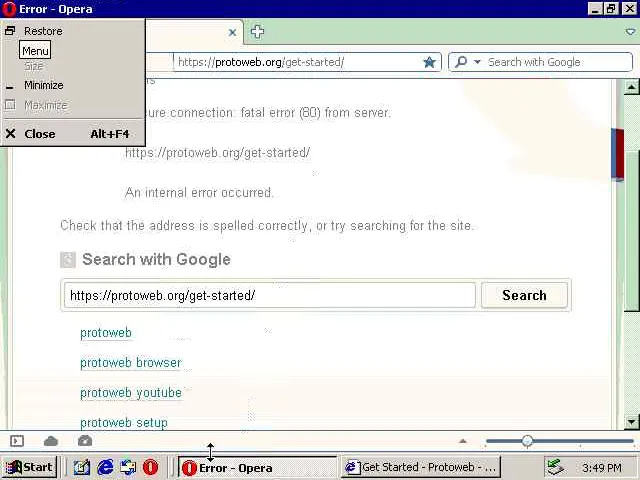Viewport: 640px width, 480px height.
Task: Click the page search field with protoweb URL
Action: [270, 295]
